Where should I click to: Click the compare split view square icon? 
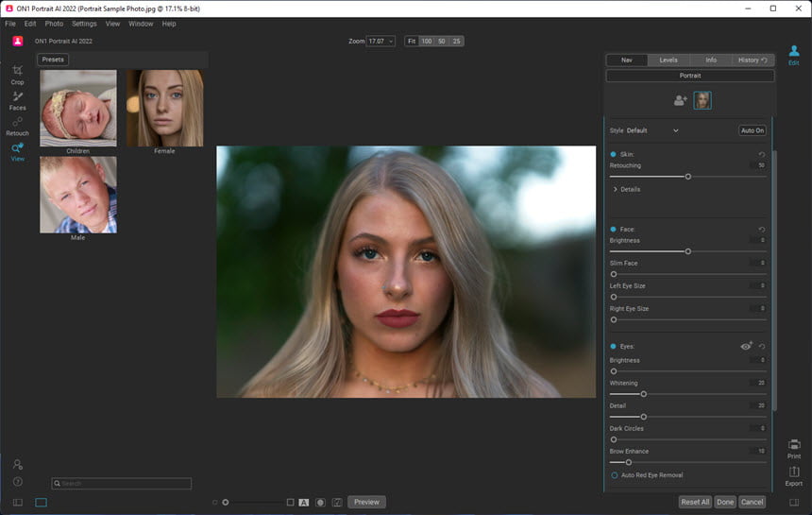(x=290, y=502)
